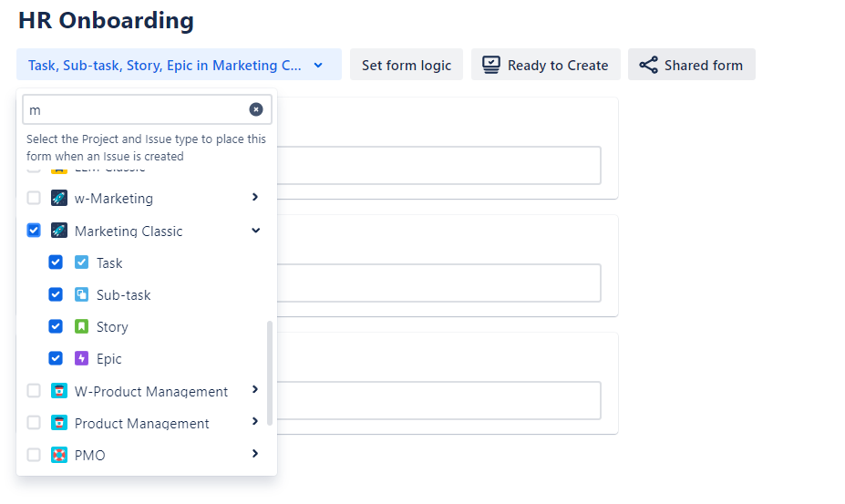
Task: Click the Story bookmark issue type icon
Action: [81, 326]
